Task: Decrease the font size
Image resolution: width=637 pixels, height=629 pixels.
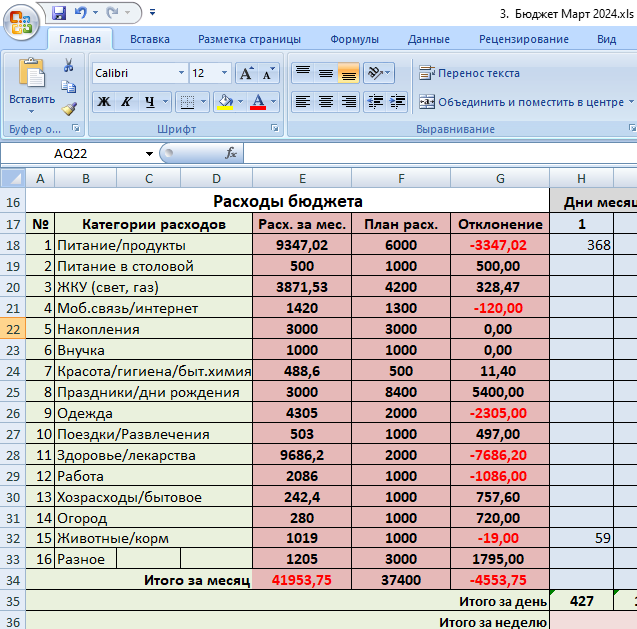Action: (x=268, y=73)
